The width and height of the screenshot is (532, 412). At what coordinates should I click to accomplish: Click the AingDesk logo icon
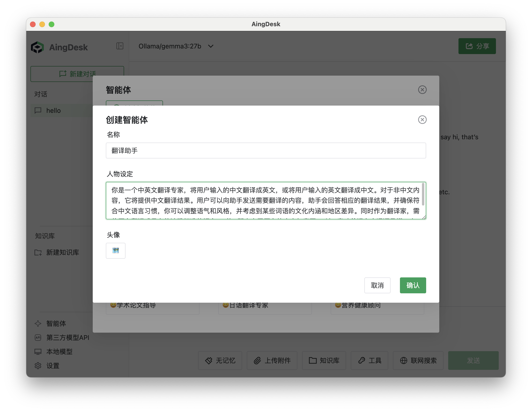pyautogui.click(x=38, y=47)
